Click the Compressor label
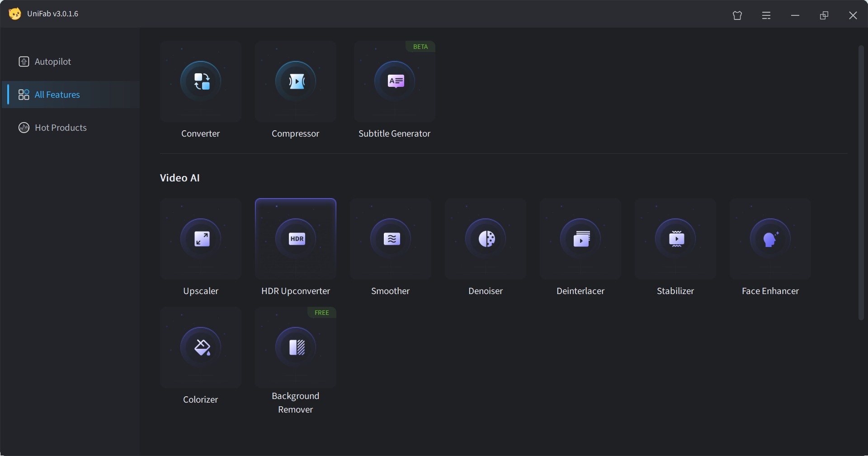 pos(296,133)
